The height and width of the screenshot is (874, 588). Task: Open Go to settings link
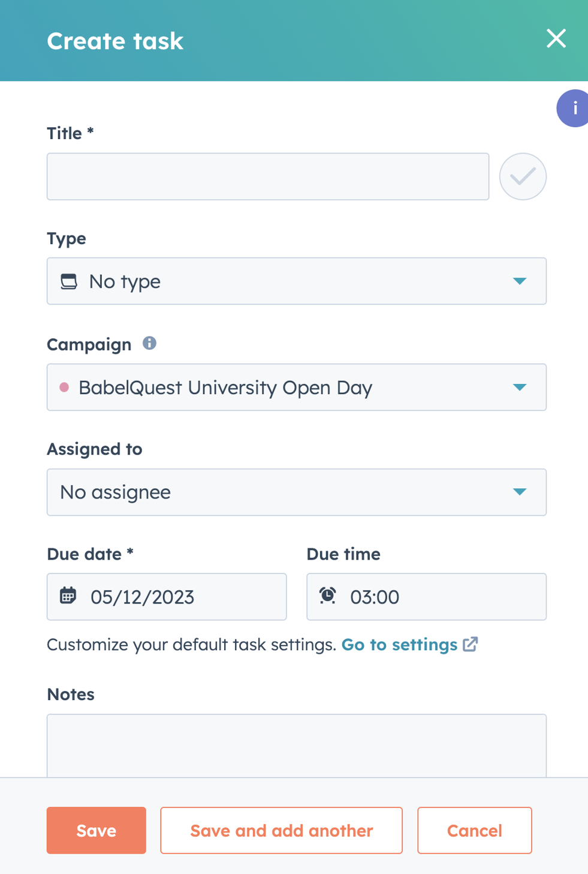(399, 644)
